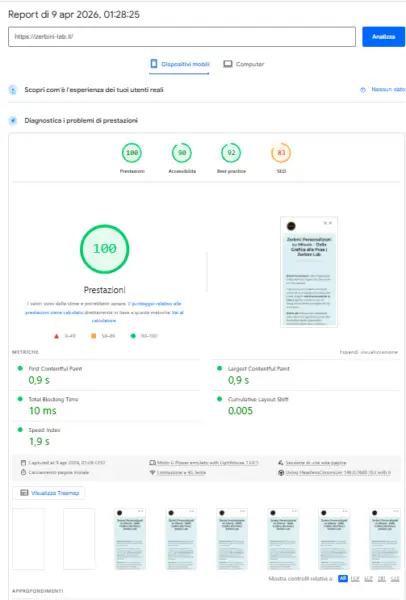The height and width of the screenshot is (600, 406).
Task: Click the calendar icon beside 'Captured at'
Action: coord(23,463)
